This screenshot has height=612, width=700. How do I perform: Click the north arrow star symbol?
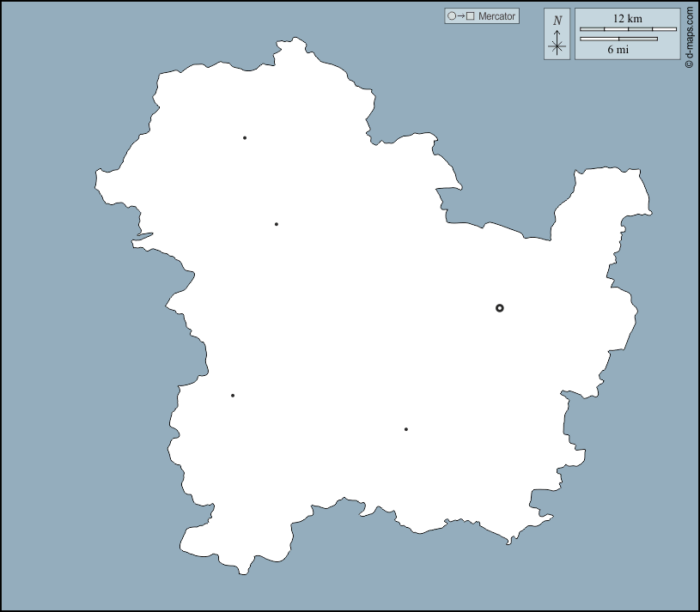click(x=557, y=46)
